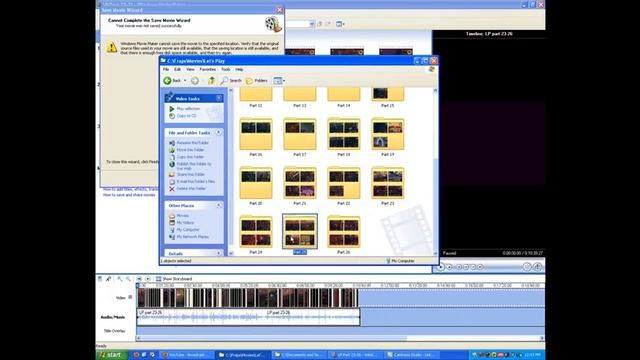
Task: Click the play timeline icon
Action: click(148, 279)
